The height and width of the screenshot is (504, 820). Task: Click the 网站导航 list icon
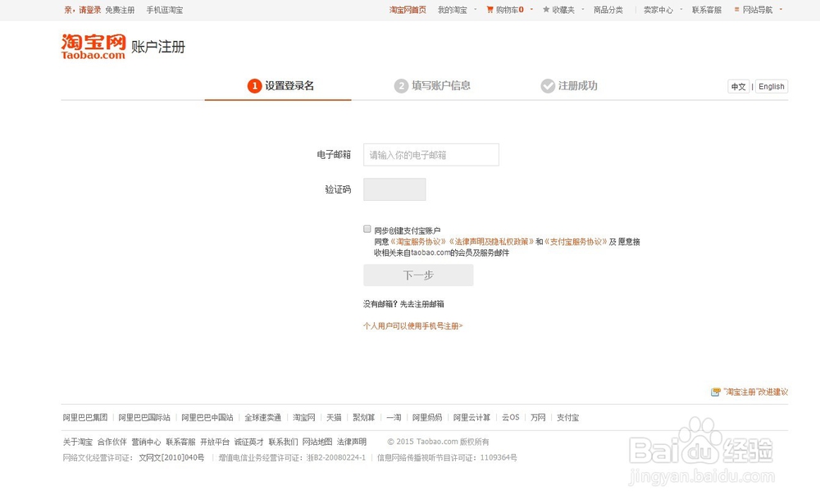point(736,9)
